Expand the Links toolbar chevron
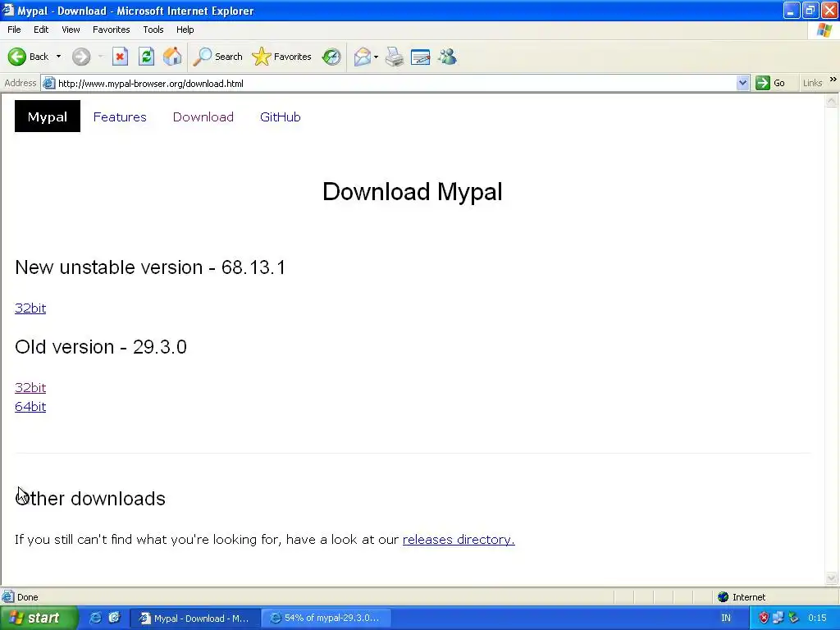 click(833, 80)
